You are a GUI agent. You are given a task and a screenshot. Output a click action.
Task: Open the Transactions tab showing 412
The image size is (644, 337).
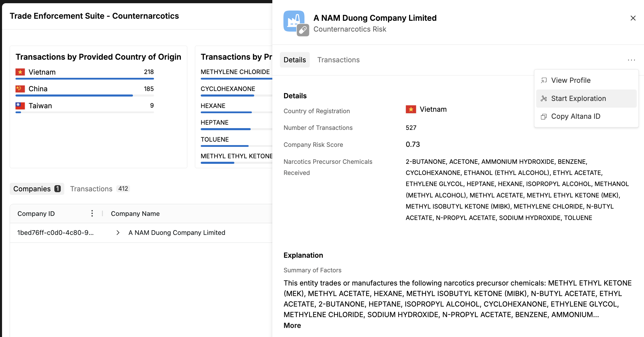tap(100, 189)
